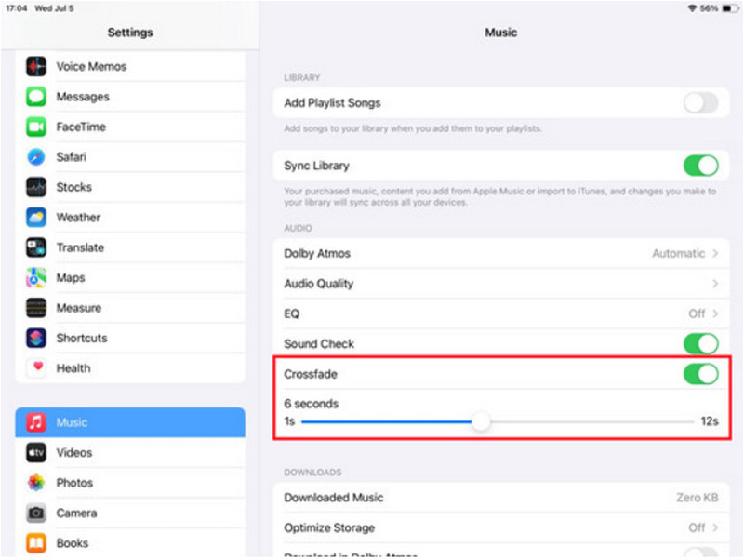
Task: Open the Audio Quality chevron
Action: click(x=715, y=284)
